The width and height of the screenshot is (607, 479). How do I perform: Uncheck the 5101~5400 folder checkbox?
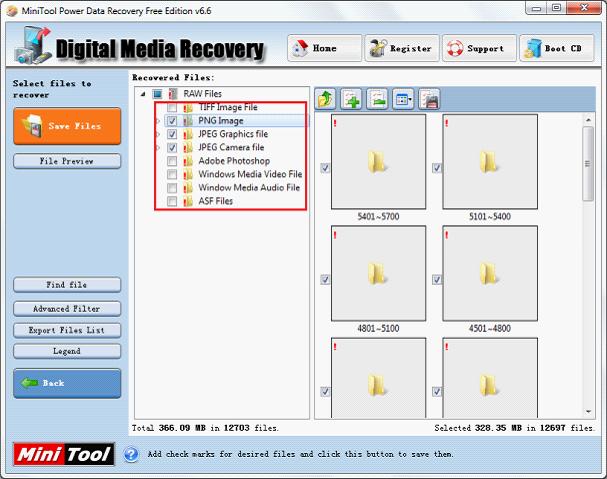click(437, 168)
